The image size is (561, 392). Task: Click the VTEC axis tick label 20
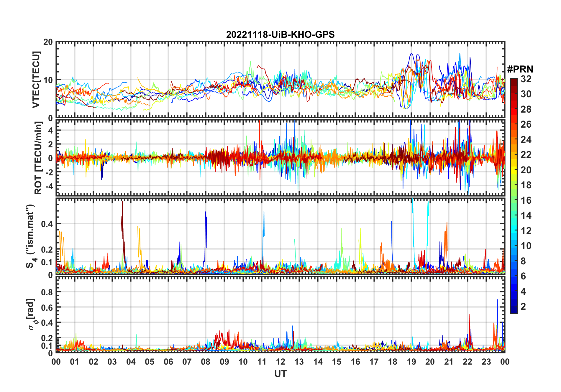pyautogui.click(x=48, y=42)
